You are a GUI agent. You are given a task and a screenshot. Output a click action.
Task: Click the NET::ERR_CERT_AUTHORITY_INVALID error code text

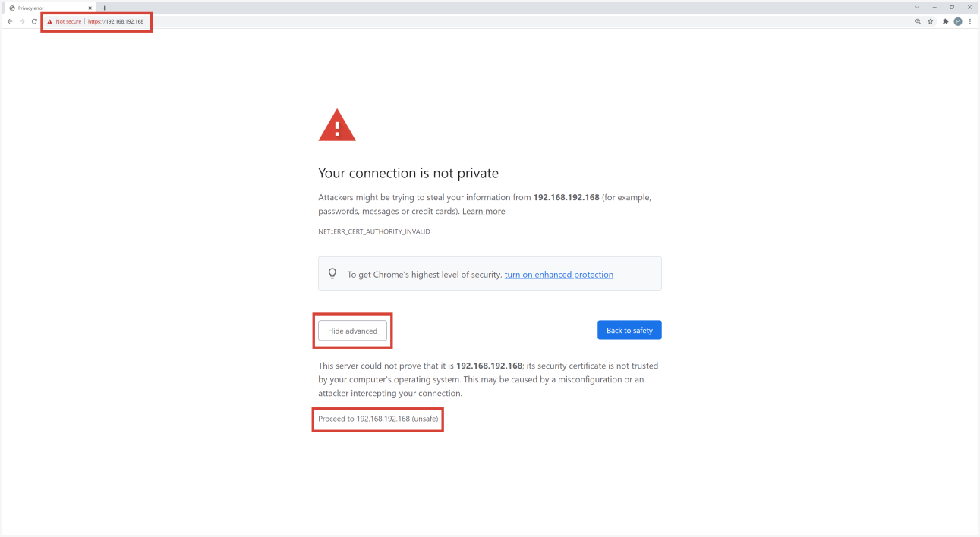(x=374, y=231)
